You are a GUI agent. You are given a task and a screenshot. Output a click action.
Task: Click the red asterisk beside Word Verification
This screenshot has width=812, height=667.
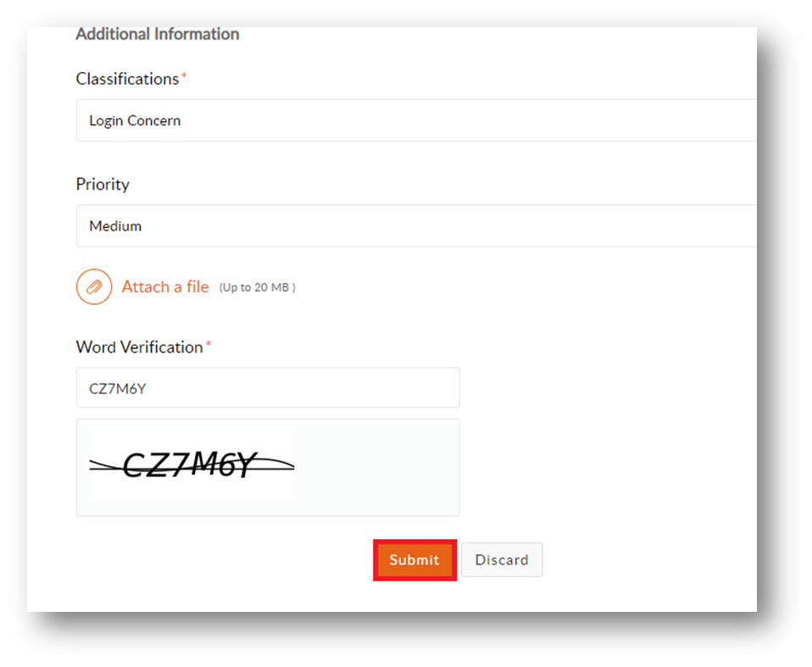209,344
